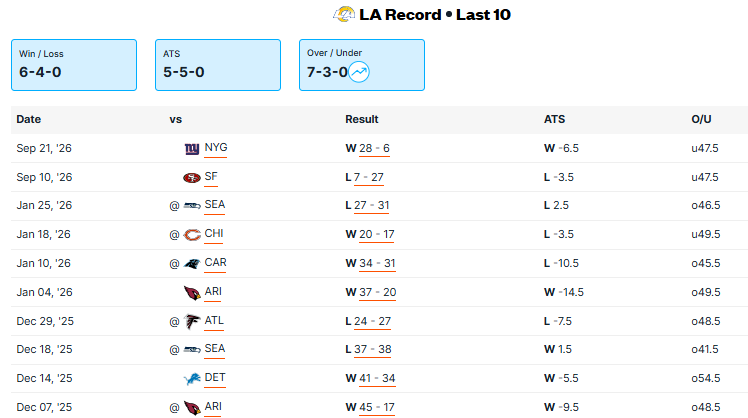This screenshot has height=418, width=748.
Task: Click the Date column header
Action: [29, 119]
